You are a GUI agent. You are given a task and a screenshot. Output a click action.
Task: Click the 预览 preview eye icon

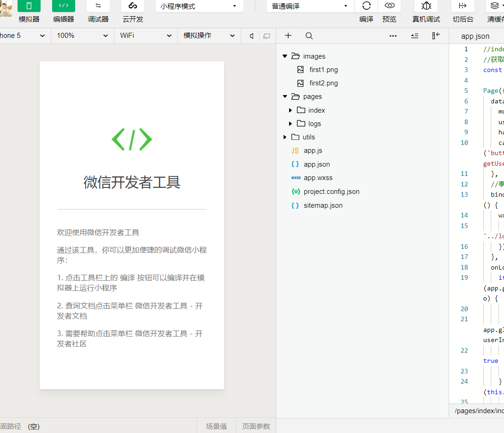point(390,6)
